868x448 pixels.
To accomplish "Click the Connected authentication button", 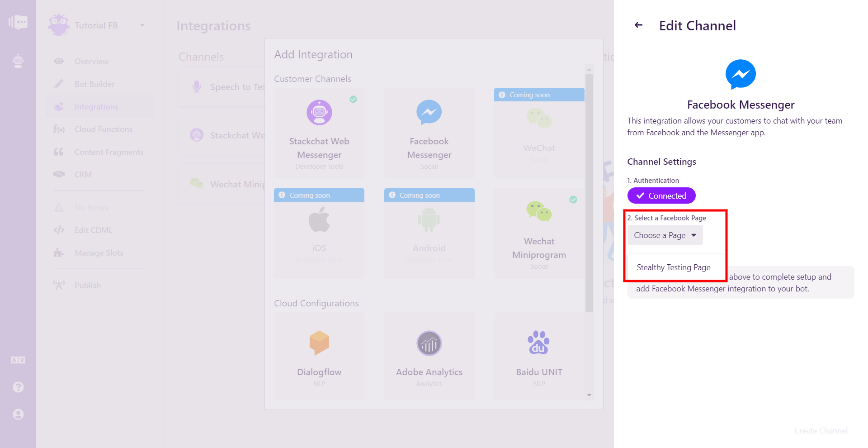I will pos(661,195).
